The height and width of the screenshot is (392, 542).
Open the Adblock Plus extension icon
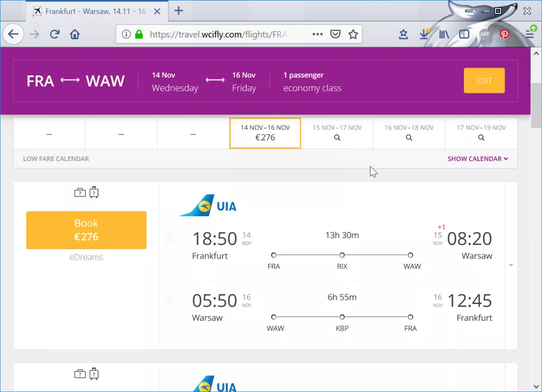[x=484, y=34]
